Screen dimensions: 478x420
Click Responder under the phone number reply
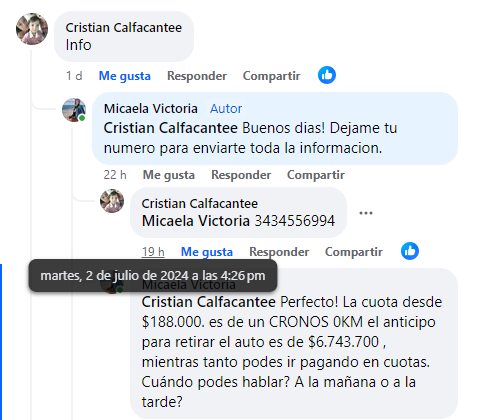click(279, 252)
